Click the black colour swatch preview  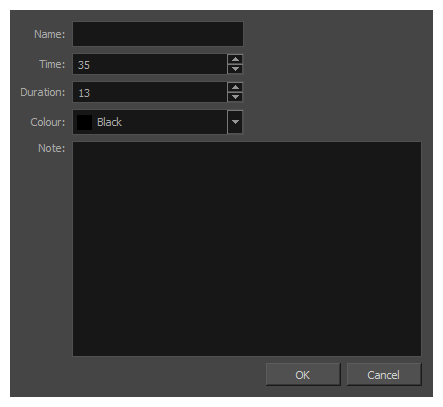[x=84, y=122]
